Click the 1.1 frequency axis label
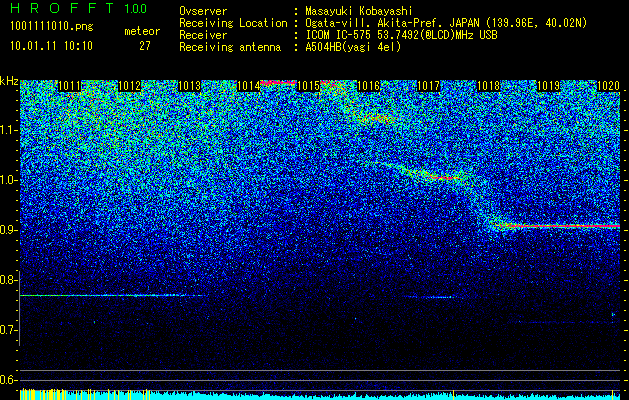 (8, 130)
